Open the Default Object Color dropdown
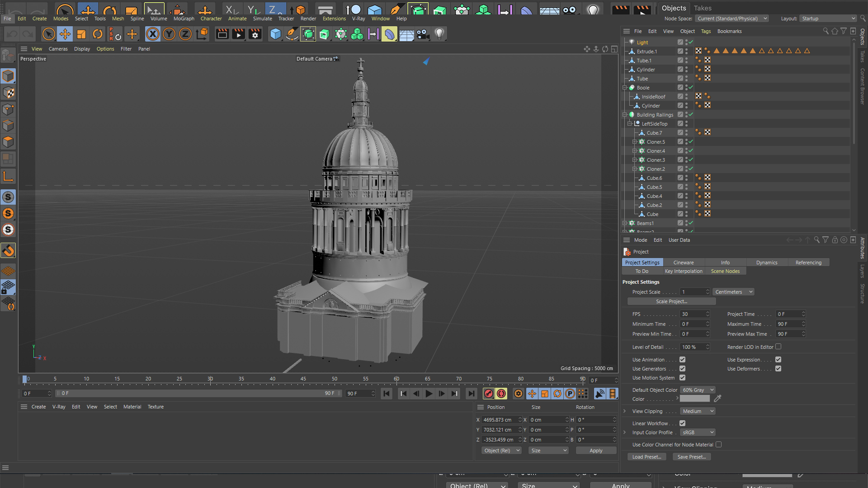Image resolution: width=868 pixels, height=488 pixels. click(x=698, y=390)
